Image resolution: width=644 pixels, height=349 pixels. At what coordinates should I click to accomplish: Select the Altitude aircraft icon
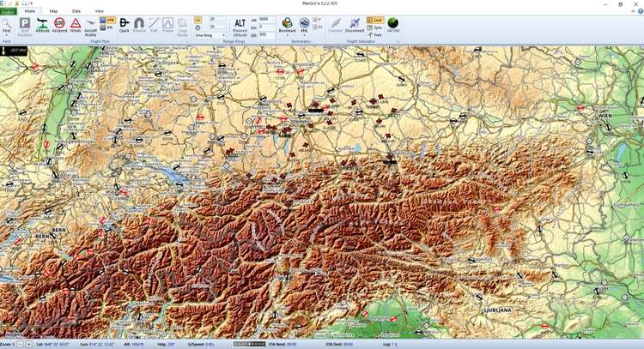pos(42,23)
